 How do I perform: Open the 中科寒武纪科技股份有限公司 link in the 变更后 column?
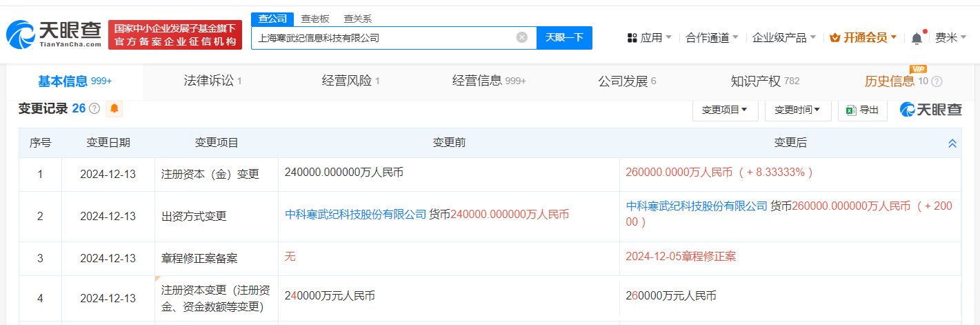point(697,206)
